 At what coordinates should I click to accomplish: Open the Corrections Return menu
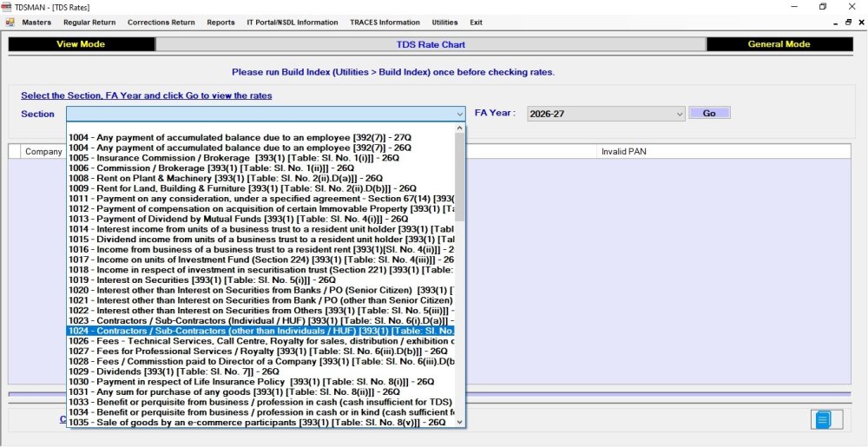pos(161,23)
